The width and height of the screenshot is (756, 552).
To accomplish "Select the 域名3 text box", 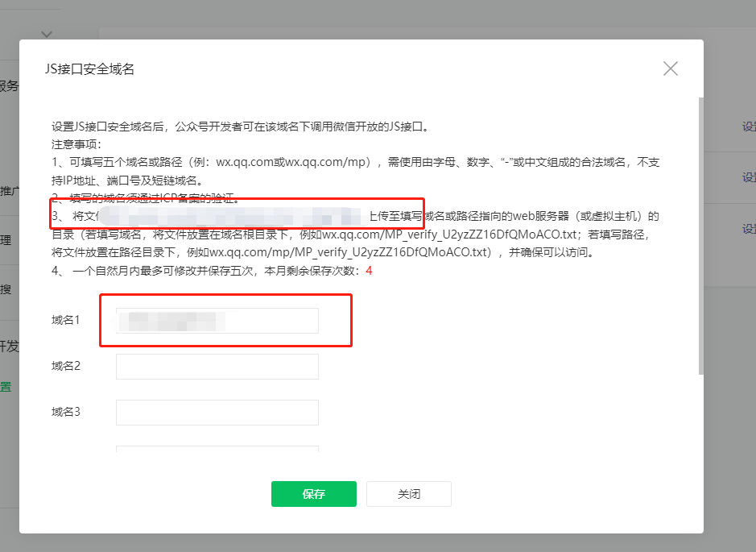I will [x=217, y=413].
